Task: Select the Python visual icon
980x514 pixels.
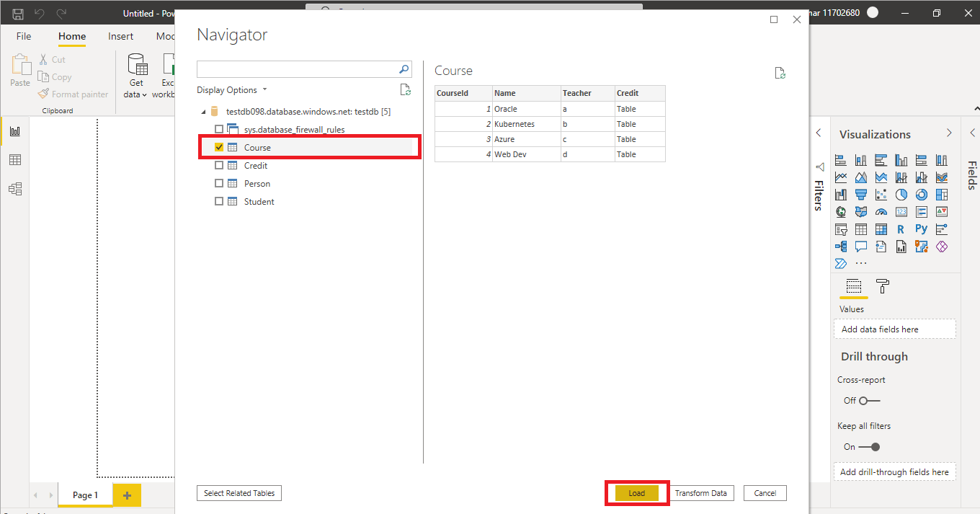Action: pyautogui.click(x=921, y=229)
